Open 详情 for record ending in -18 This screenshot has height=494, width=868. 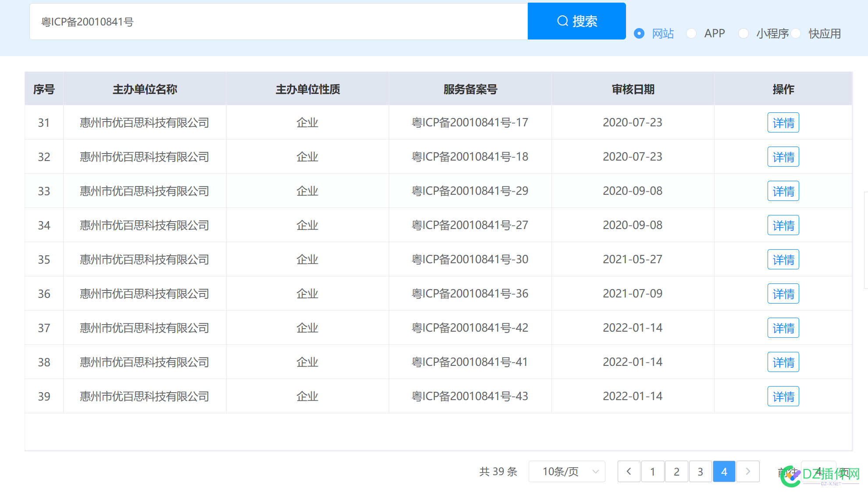[783, 157]
